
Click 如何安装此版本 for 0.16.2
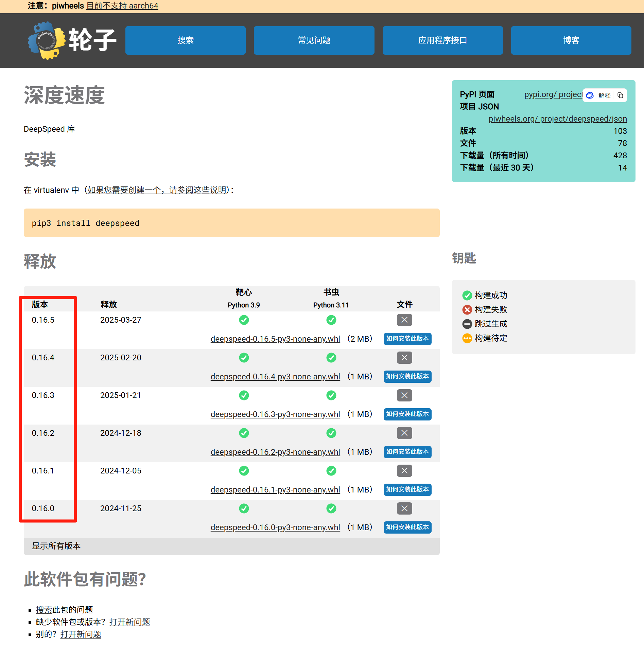tap(407, 452)
